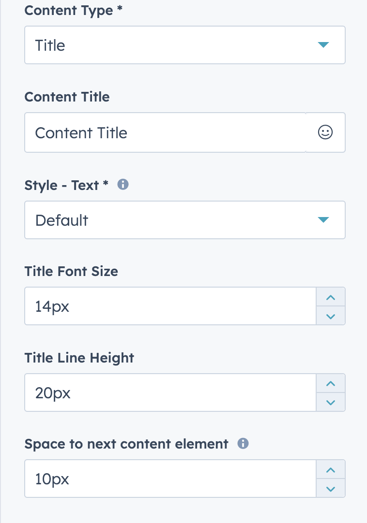
Task: Decrease the Space to next content element value
Action: (331, 488)
